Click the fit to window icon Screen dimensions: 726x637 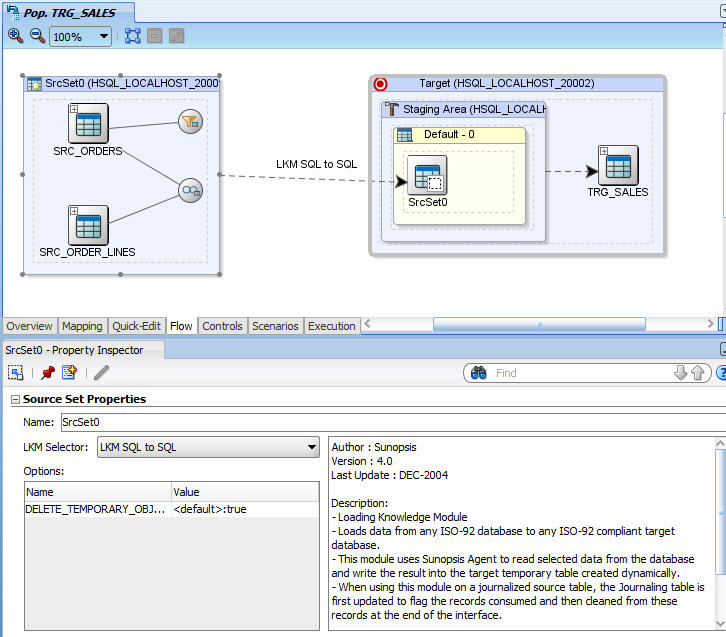coord(133,36)
